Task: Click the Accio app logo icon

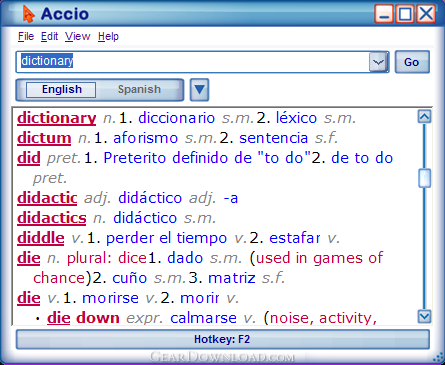Action: click(x=29, y=14)
